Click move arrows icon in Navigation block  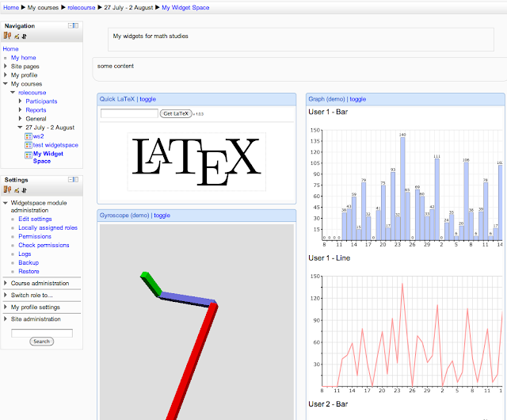(25, 36)
